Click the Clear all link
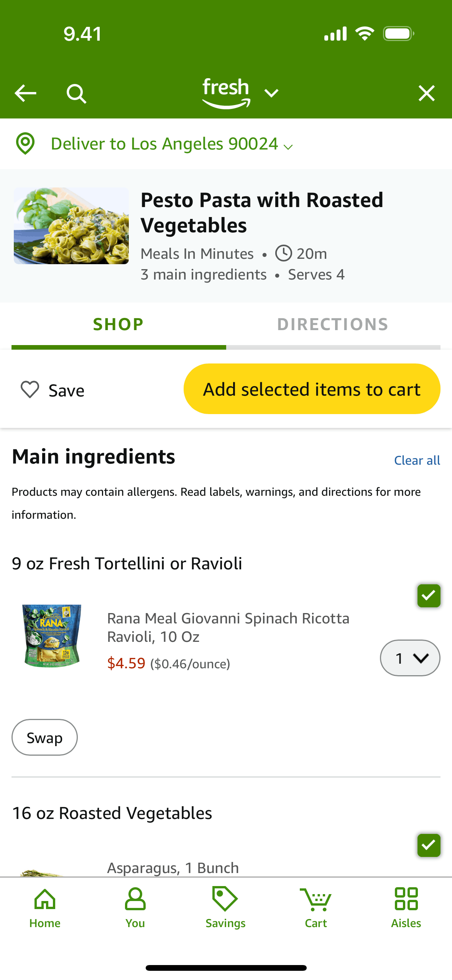The height and width of the screenshot is (980, 452). pyautogui.click(x=417, y=460)
